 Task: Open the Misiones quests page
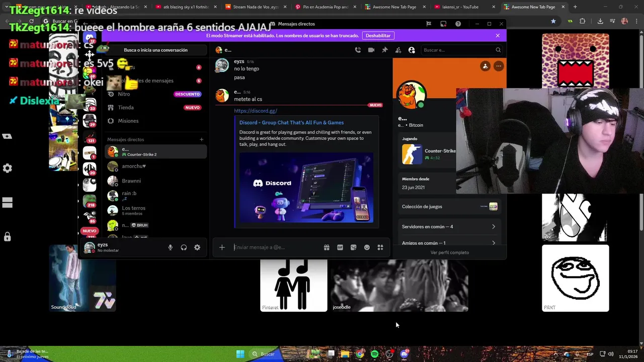pyautogui.click(x=155, y=121)
